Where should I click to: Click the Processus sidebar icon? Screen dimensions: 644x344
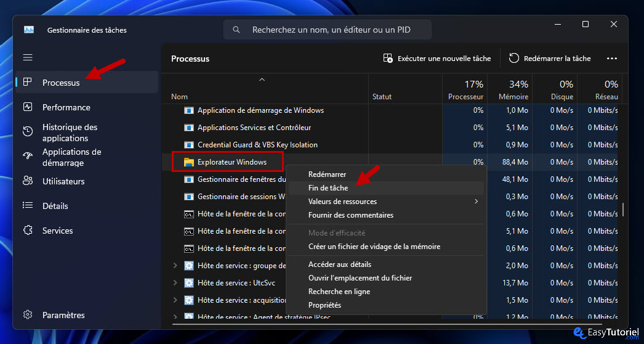coord(28,82)
